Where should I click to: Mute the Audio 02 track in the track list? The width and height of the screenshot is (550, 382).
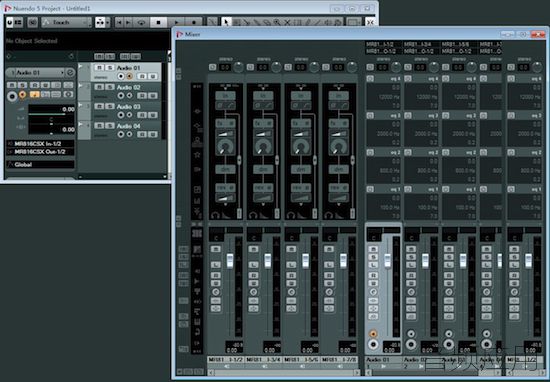coord(100,87)
